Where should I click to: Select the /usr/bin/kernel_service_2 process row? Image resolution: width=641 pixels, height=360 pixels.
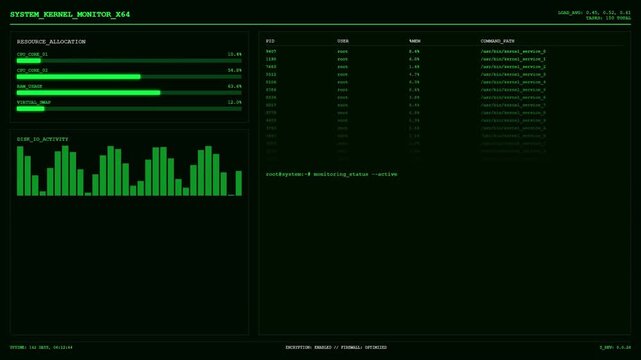(444, 67)
